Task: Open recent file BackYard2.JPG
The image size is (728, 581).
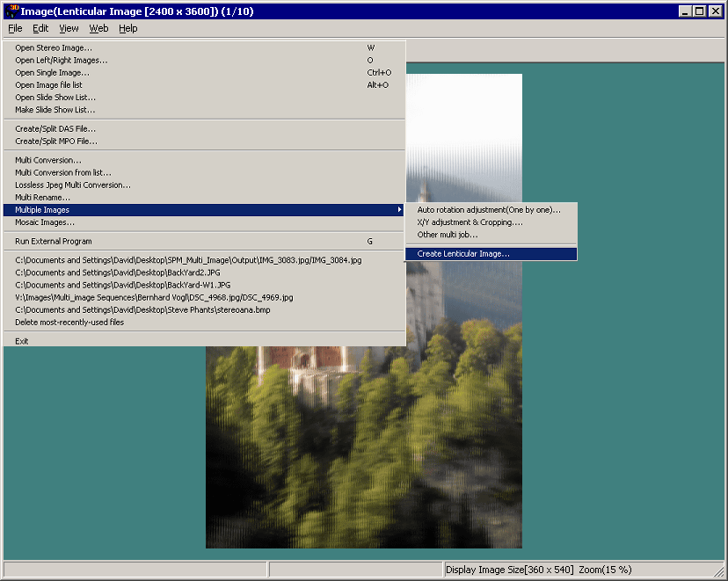Action: pyautogui.click(x=204, y=272)
